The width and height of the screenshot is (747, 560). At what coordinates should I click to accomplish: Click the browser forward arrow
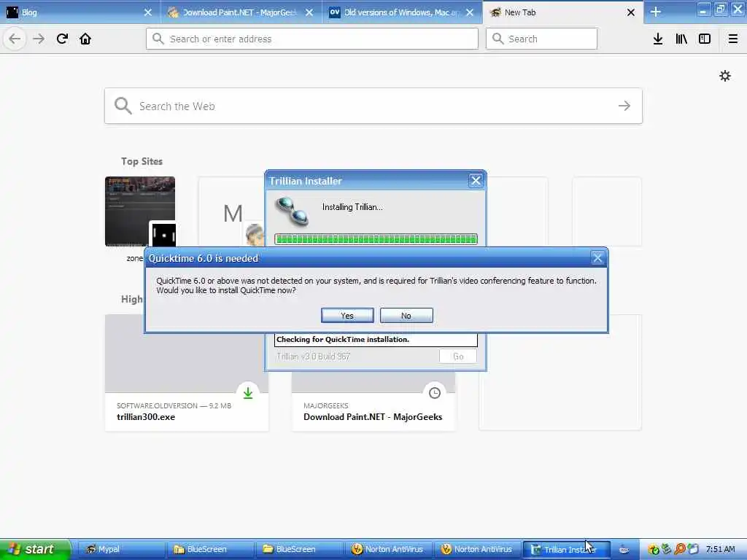[x=39, y=39]
